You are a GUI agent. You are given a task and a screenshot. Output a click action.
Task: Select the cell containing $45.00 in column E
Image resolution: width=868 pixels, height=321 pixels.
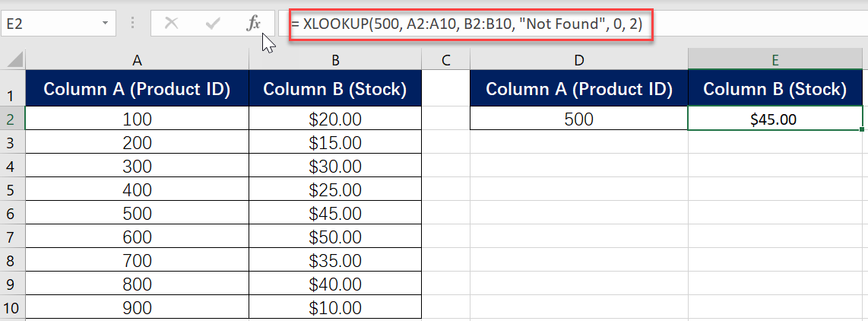point(775,119)
